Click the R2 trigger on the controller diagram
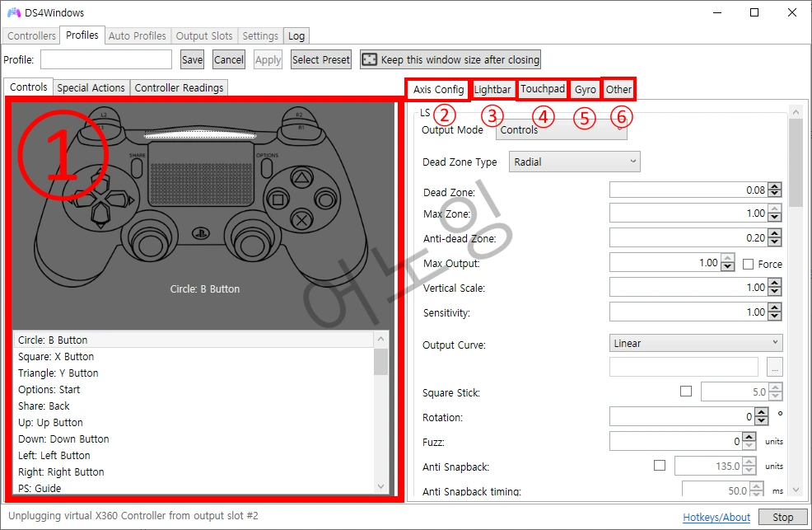This screenshot has width=812, height=530. pos(299,115)
